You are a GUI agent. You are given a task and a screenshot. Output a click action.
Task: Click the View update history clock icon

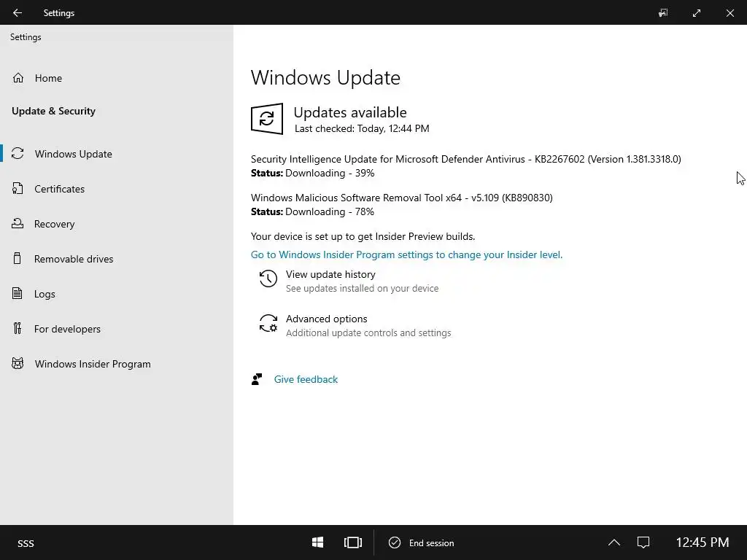(268, 279)
